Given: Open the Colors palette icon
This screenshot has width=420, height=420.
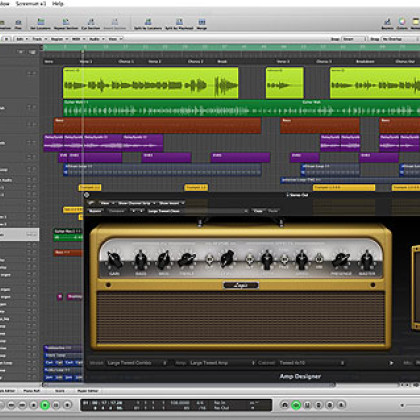Looking at the screenshot, I should pyautogui.click(x=402, y=24).
